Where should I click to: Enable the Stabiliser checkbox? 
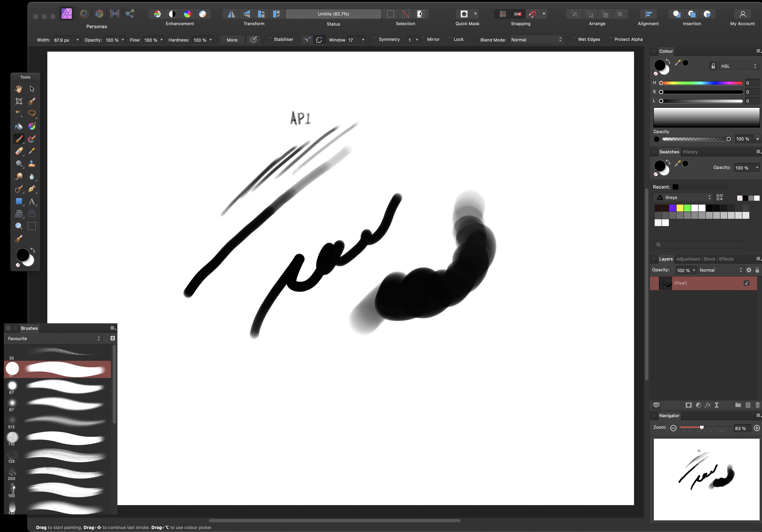[x=270, y=40]
